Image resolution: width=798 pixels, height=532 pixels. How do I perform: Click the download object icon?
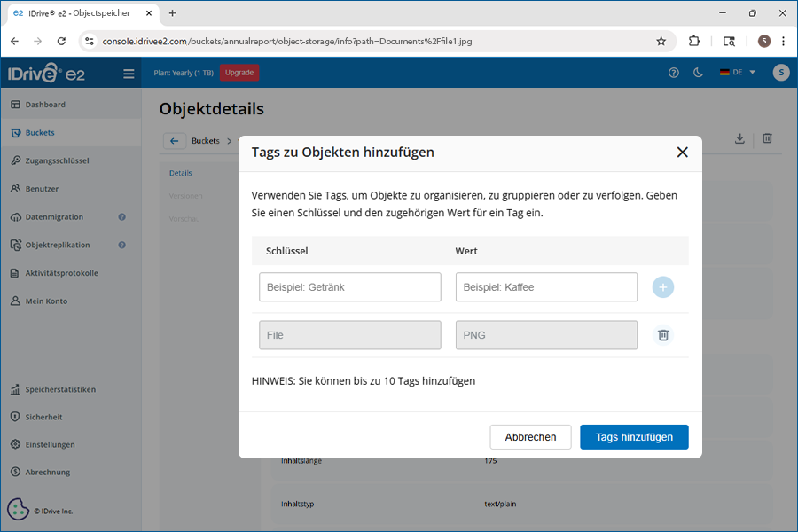click(x=739, y=139)
